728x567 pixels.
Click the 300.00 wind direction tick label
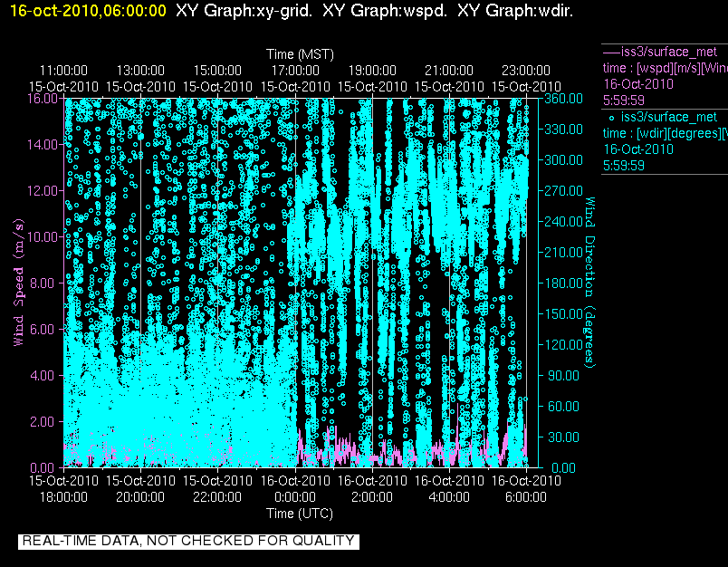(563, 160)
